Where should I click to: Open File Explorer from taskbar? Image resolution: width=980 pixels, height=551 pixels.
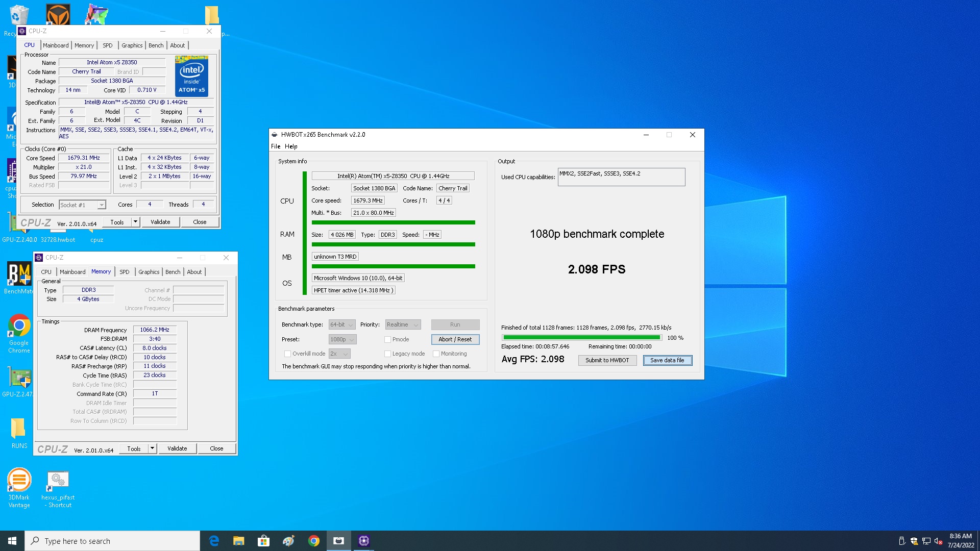(238, 541)
